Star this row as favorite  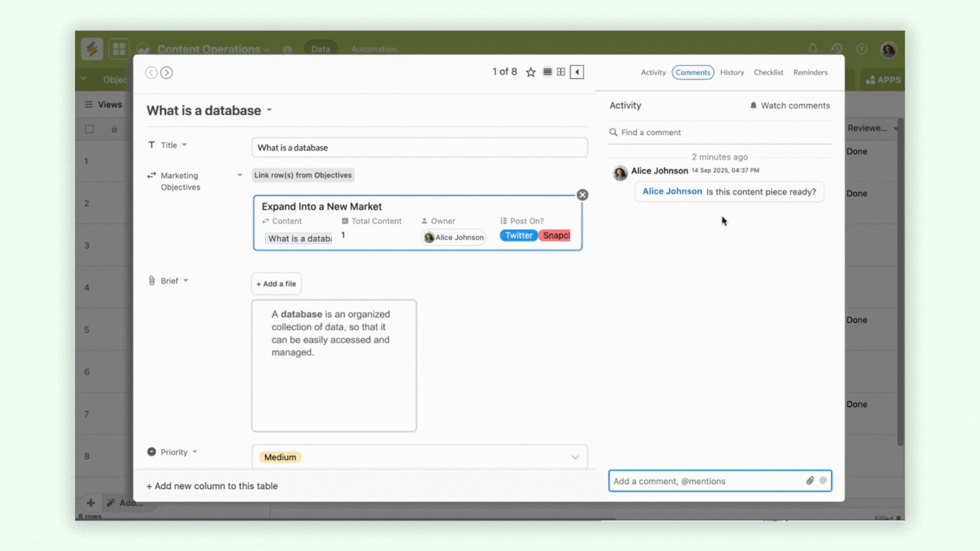530,72
